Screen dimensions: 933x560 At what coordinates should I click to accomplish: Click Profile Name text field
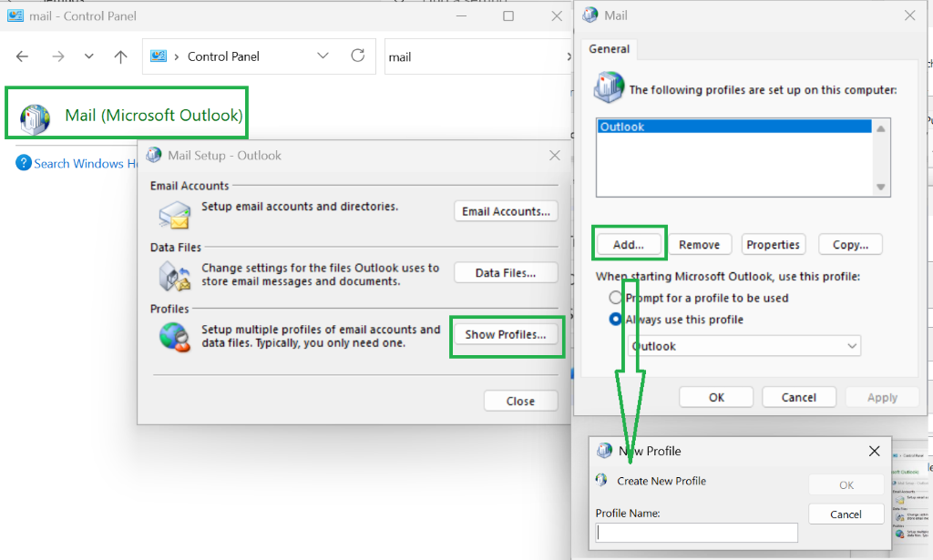coord(696,533)
